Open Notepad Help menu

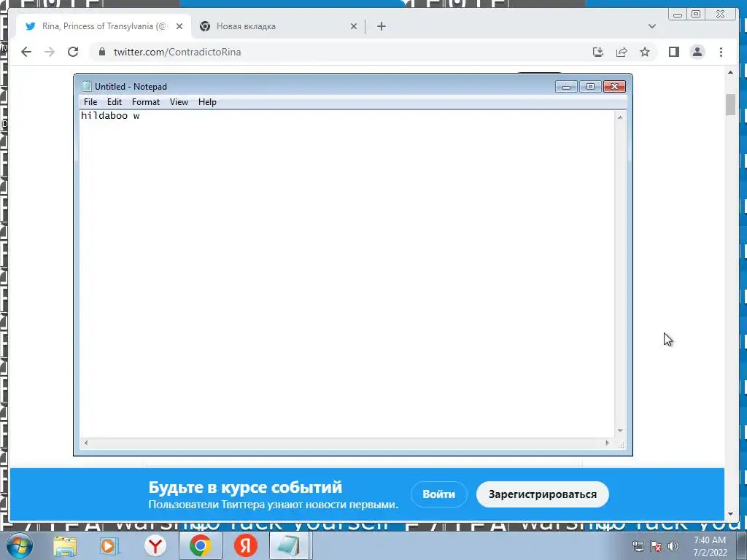pos(207,102)
